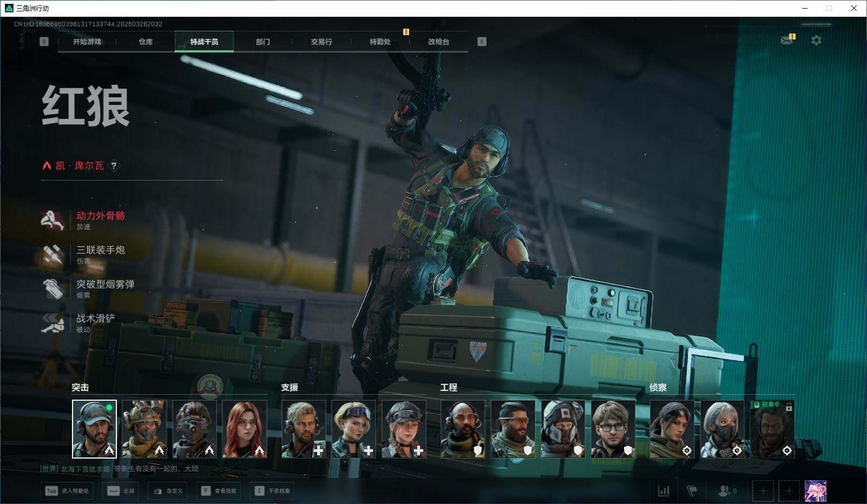The height and width of the screenshot is (504, 867).
Task: Click the operator name 凯·席尔瓦
Action: [80, 165]
